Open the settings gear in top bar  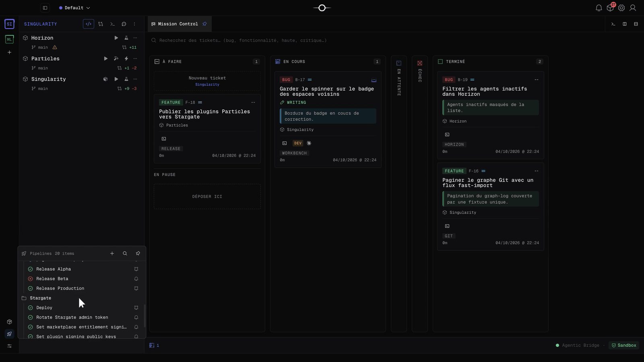(621, 8)
